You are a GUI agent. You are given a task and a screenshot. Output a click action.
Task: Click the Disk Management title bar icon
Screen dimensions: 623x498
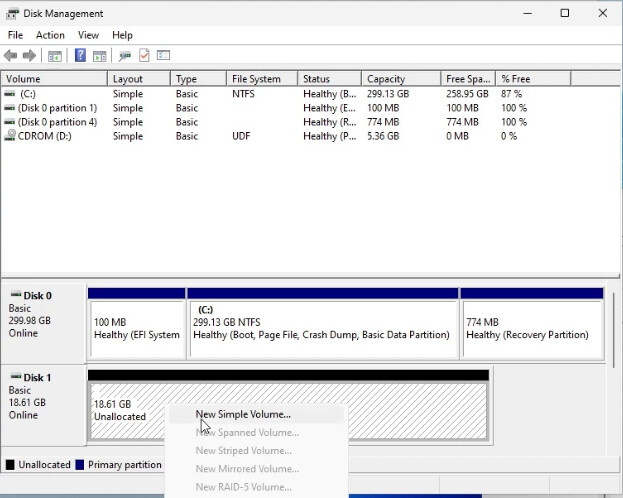click(x=12, y=14)
